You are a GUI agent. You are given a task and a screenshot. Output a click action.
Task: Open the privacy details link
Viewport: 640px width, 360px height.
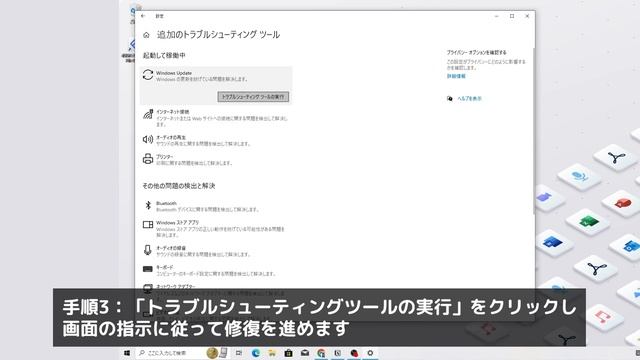coord(456,76)
